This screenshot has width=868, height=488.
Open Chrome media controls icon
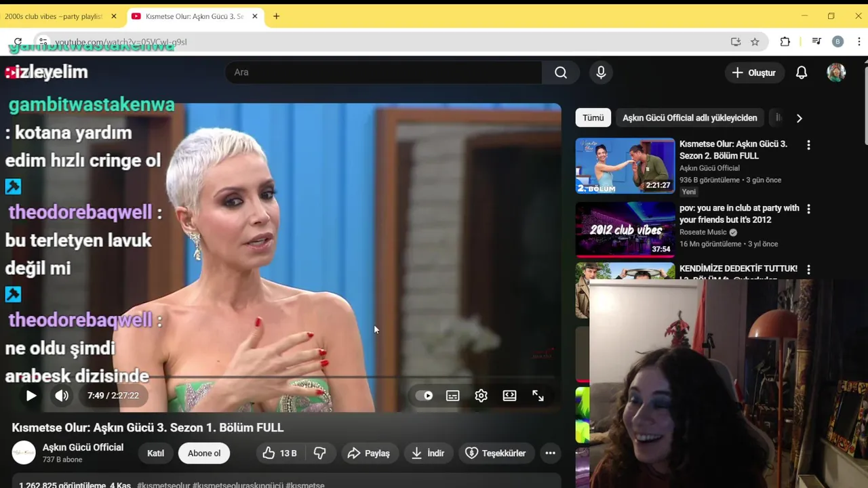816,42
